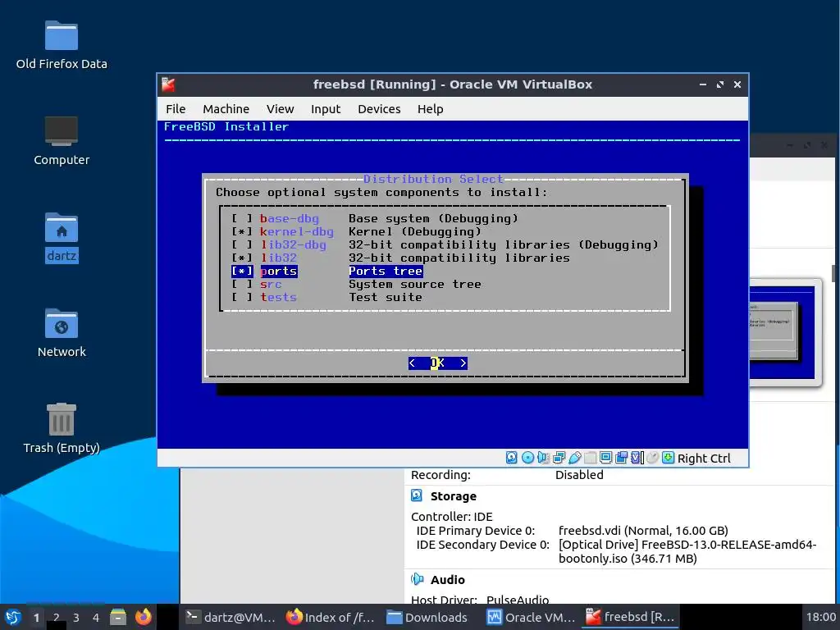Click the CPU virtualization status icon
Screen dimensions: 840x630
coord(637,458)
